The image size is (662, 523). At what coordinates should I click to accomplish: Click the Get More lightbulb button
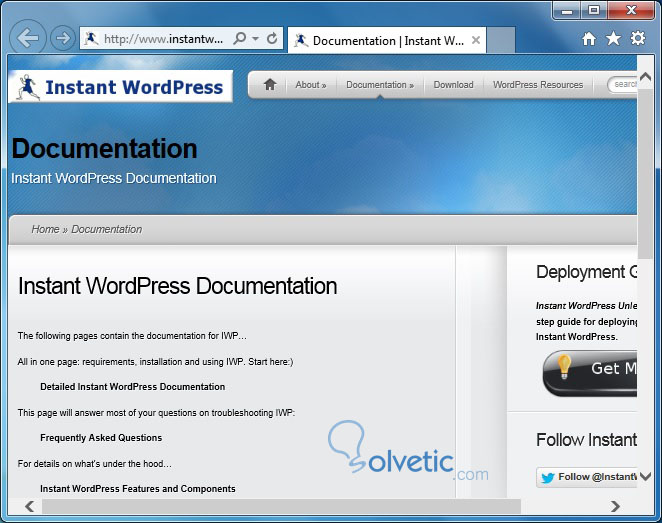(590, 373)
